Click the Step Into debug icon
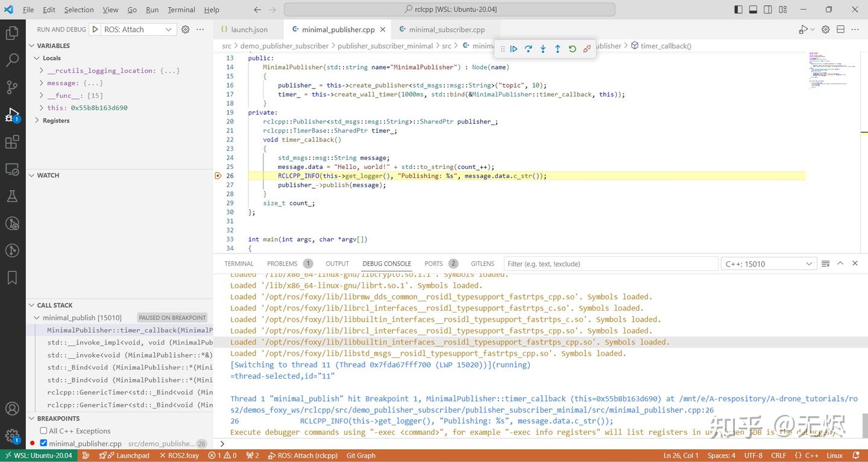 (x=542, y=48)
